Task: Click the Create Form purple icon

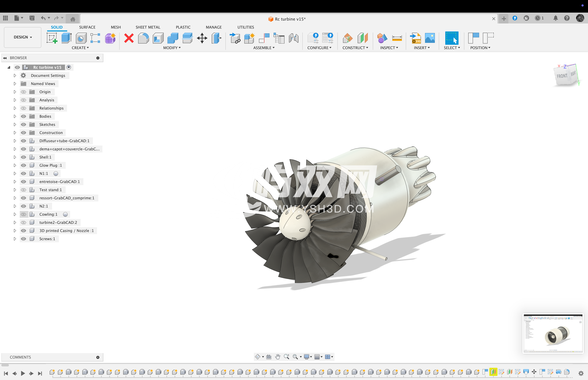Action: click(110, 38)
